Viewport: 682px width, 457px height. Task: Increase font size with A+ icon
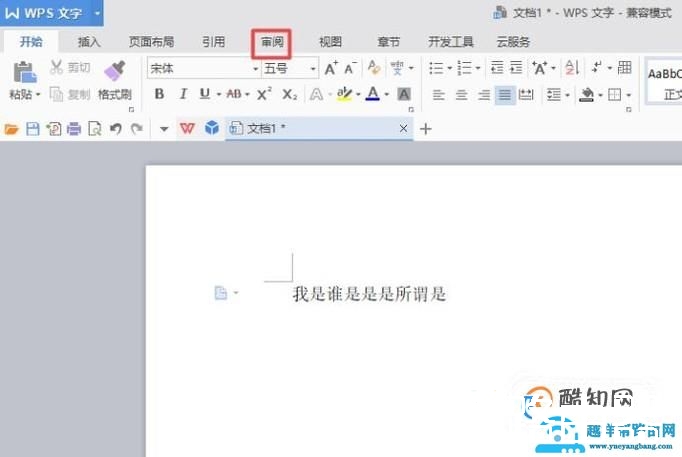click(331, 68)
